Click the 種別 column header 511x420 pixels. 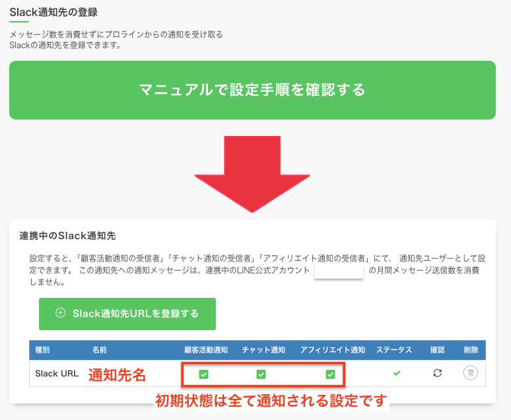pyautogui.click(x=43, y=350)
